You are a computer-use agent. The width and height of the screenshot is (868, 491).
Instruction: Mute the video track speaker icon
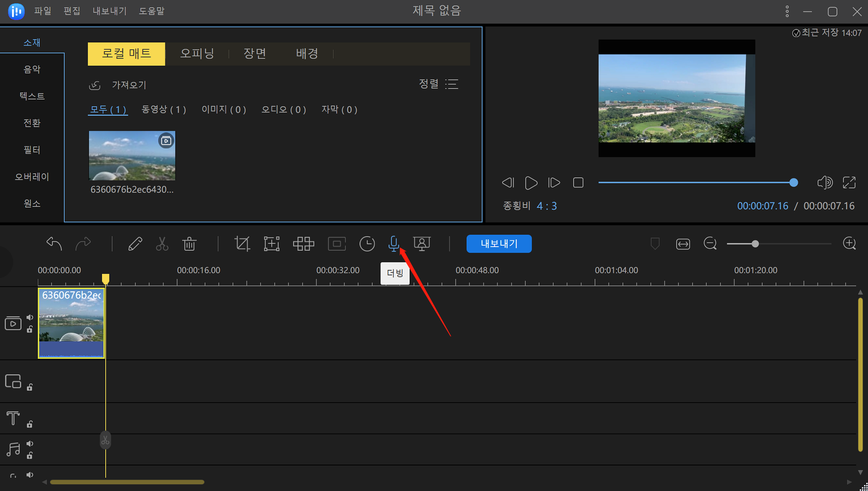(30, 317)
